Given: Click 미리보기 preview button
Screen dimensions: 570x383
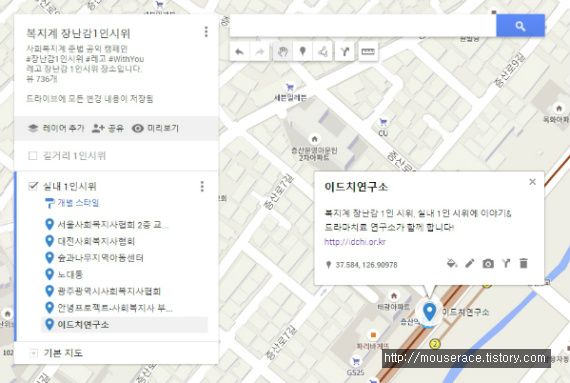Looking at the screenshot, I should [x=156, y=128].
